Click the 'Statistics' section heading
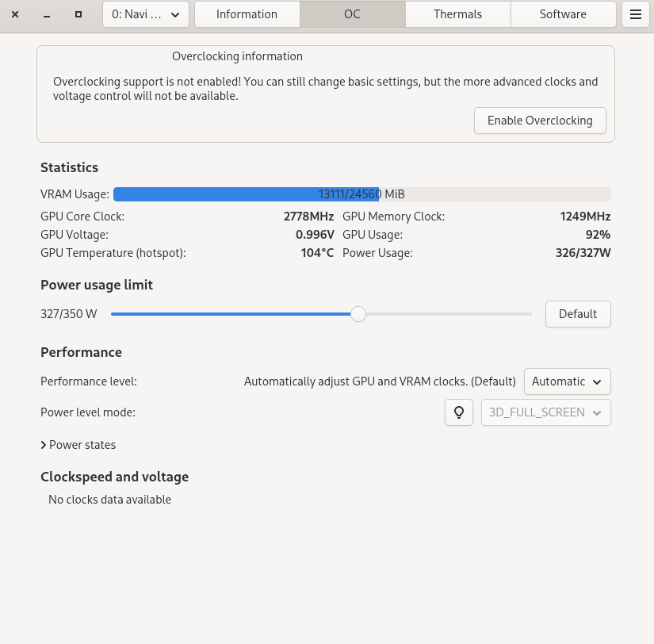Image resolution: width=654 pixels, height=644 pixels. (69, 167)
